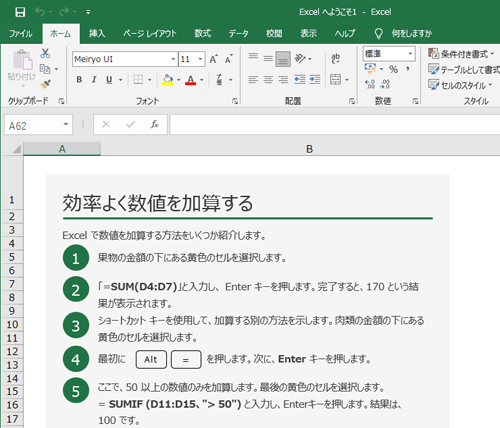Open the データ tab
Image resolution: width=500 pixels, height=428 pixels.
click(x=238, y=33)
